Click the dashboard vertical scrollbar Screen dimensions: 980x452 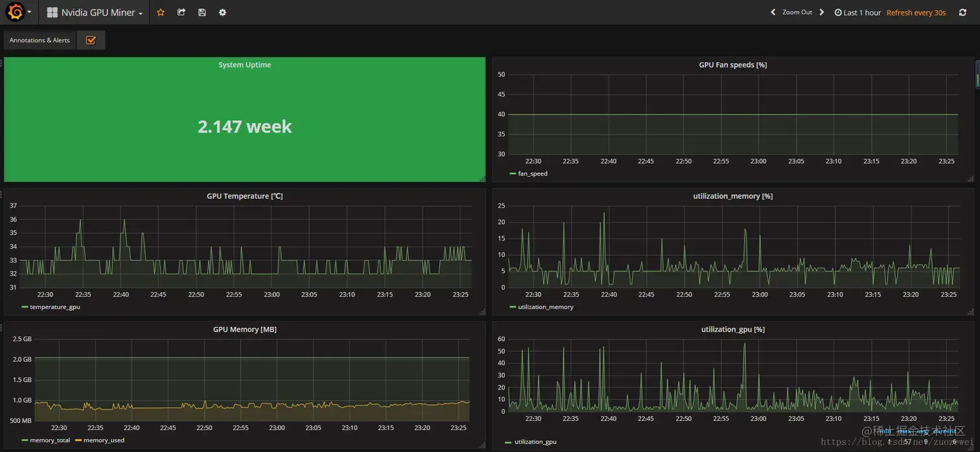pyautogui.click(x=977, y=73)
